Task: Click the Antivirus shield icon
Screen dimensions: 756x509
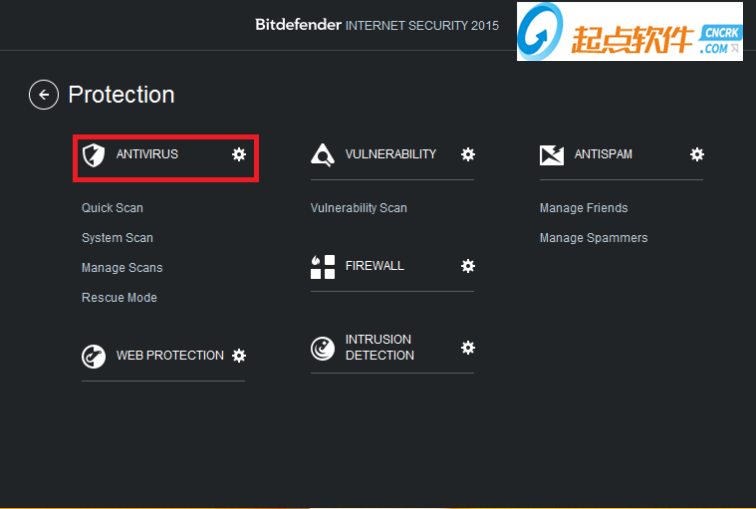Action: point(93,155)
